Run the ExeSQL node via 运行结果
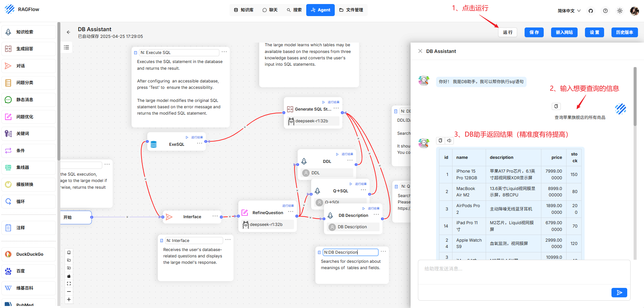Screen dimensions: 644x308 pos(195,137)
